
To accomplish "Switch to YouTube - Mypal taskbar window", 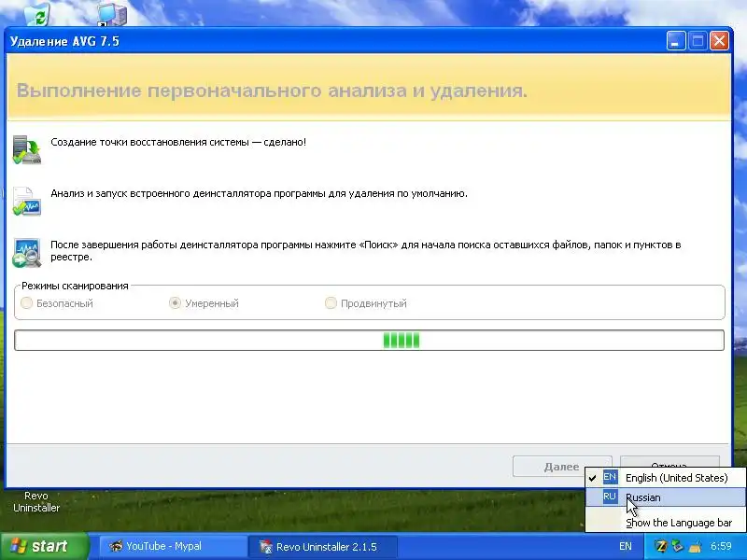I will (x=173, y=547).
